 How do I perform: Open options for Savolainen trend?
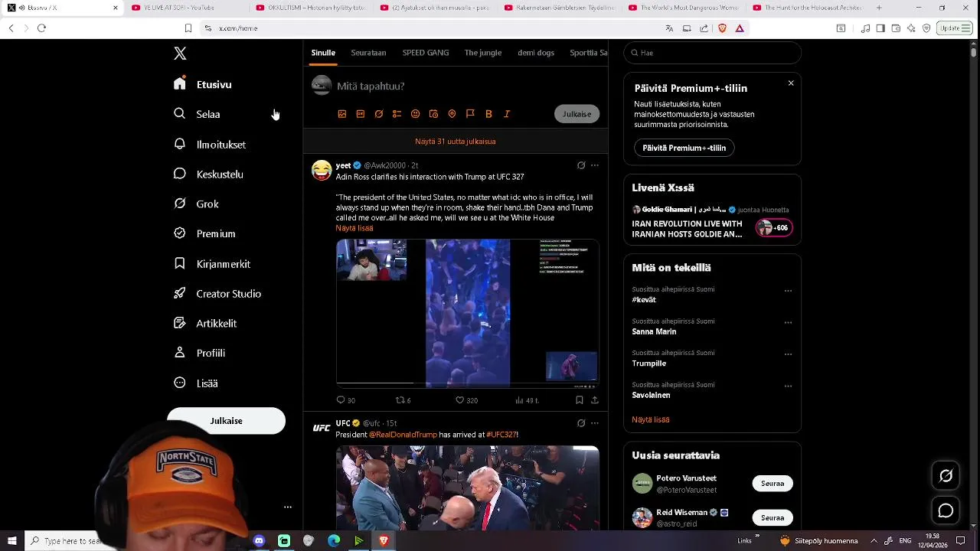point(788,386)
